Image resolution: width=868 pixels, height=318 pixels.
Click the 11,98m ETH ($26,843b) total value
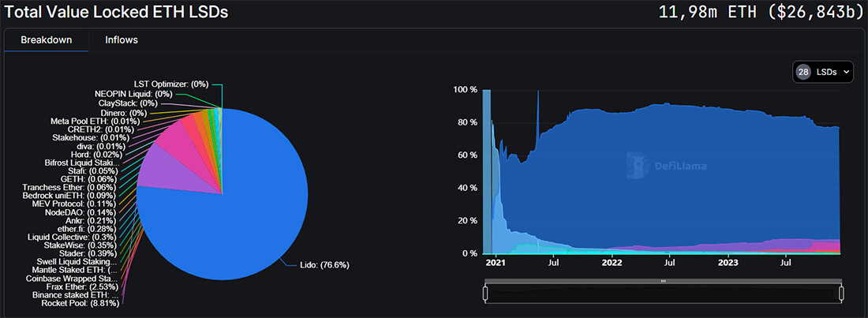[761, 12]
